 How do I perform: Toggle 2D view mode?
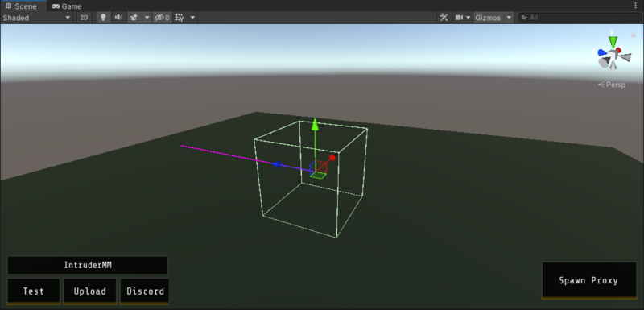pyautogui.click(x=84, y=18)
